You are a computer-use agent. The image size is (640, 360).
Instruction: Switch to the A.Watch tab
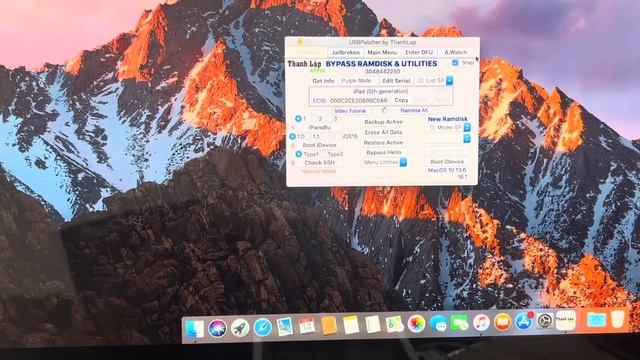click(x=456, y=52)
